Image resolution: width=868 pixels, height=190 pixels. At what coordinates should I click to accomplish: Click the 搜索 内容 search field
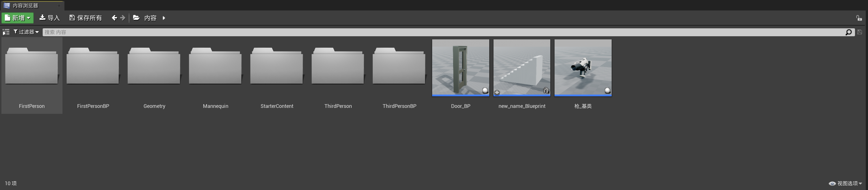coord(443,32)
